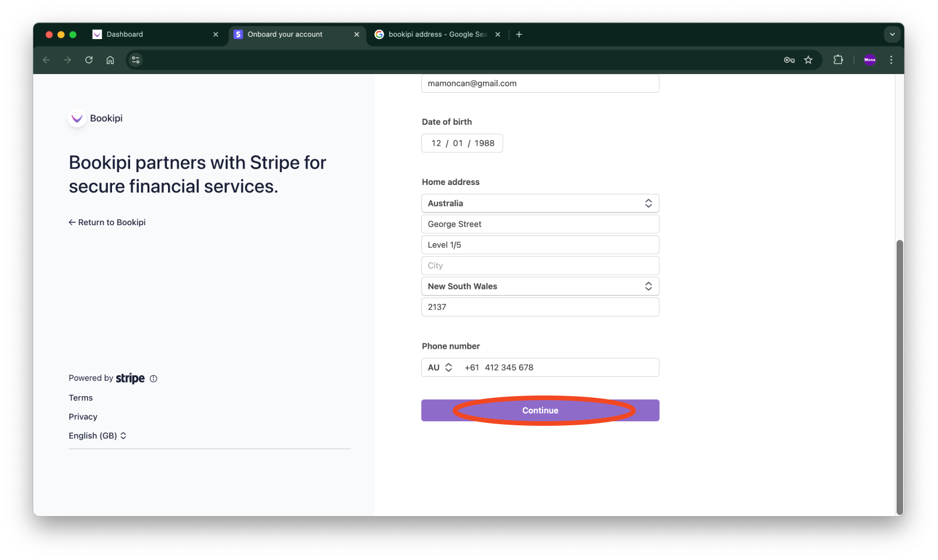This screenshot has width=938, height=560.
Task: Click the browser forward arrow
Action: tap(67, 60)
